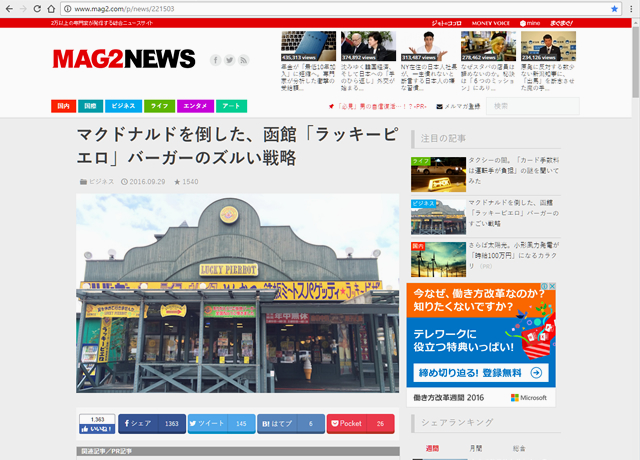Screen dimensions: 640x460
Task: Tweet the article using ツイート button
Action: tap(221, 424)
